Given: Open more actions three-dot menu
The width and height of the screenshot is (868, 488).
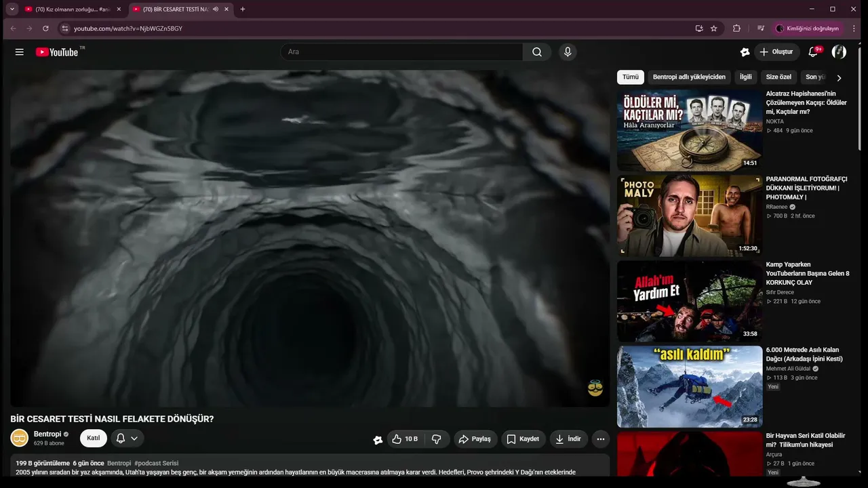Looking at the screenshot, I should [x=601, y=439].
